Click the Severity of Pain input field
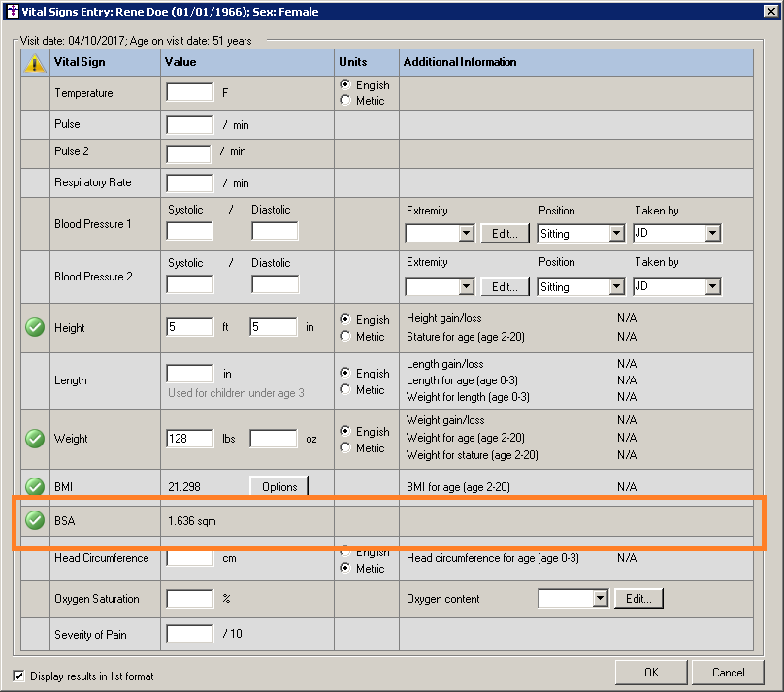Viewport: 784px width, 692px height. click(190, 634)
